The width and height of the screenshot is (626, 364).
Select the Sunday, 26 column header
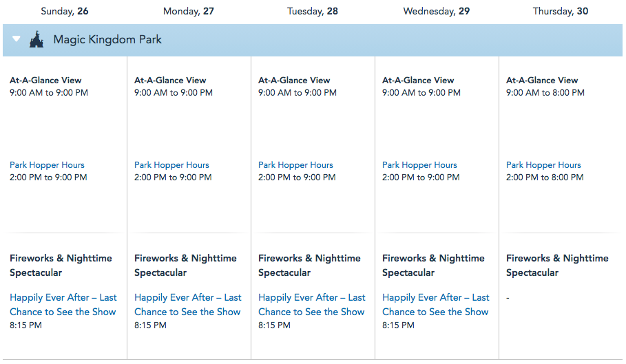click(65, 11)
